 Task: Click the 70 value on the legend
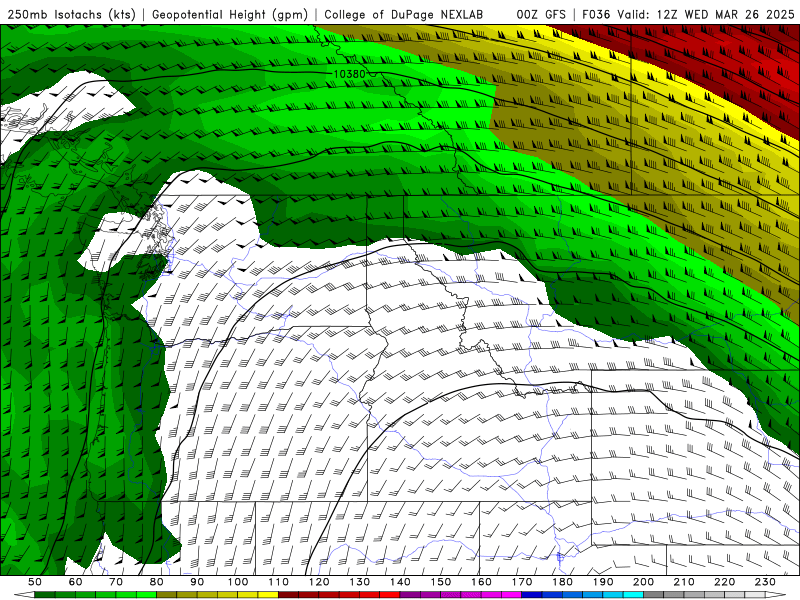click(x=116, y=582)
